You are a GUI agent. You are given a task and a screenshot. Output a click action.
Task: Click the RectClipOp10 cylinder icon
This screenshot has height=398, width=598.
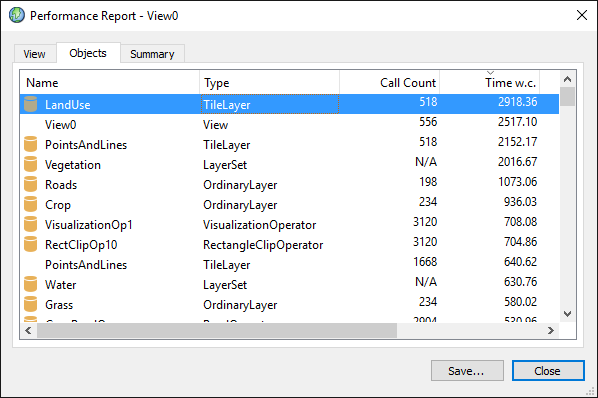point(31,244)
